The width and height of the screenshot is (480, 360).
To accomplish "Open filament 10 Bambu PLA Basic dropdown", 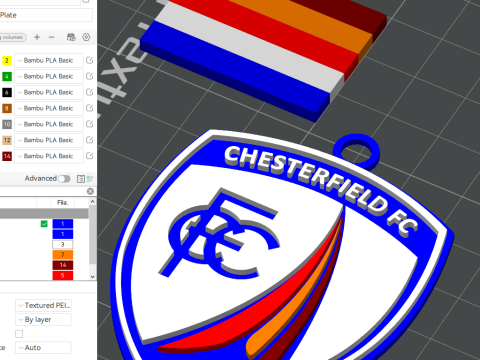I will (x=49, y=124).
